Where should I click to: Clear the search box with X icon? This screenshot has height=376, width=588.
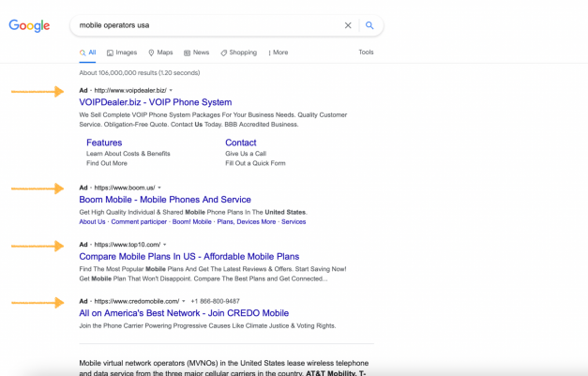348,25
